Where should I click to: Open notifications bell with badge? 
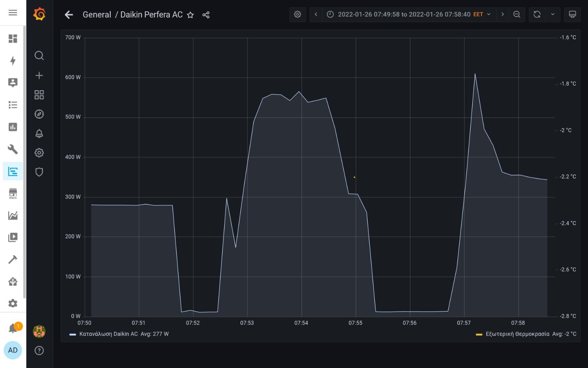tap(14, 328)
